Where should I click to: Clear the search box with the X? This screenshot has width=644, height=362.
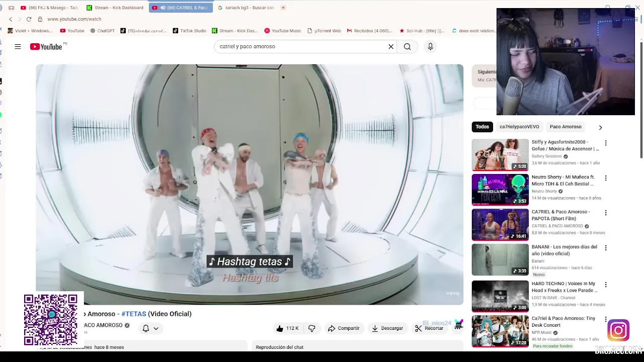(x=391, y=46)
